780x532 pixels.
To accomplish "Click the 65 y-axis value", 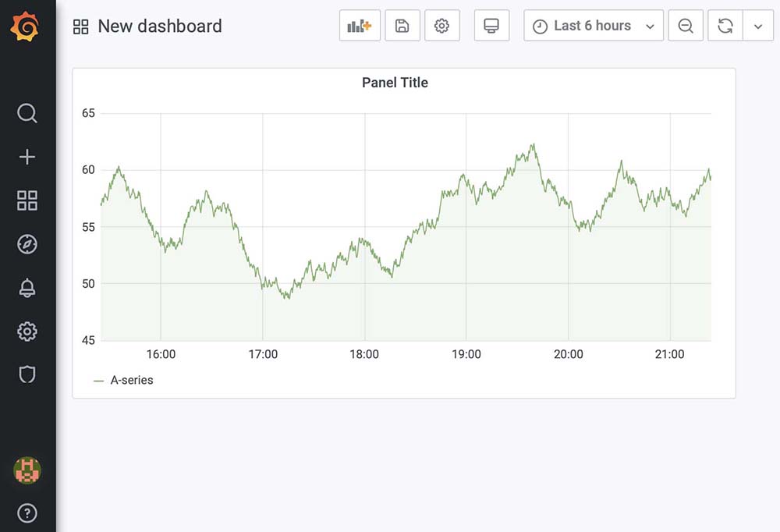I will pyautogui.click(x=88, y=113).
